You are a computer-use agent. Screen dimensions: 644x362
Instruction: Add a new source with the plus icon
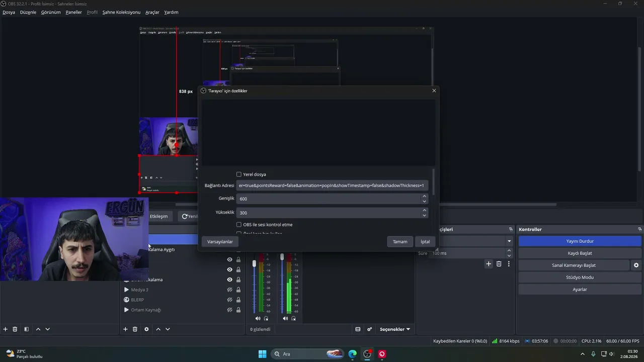[125, 329]
